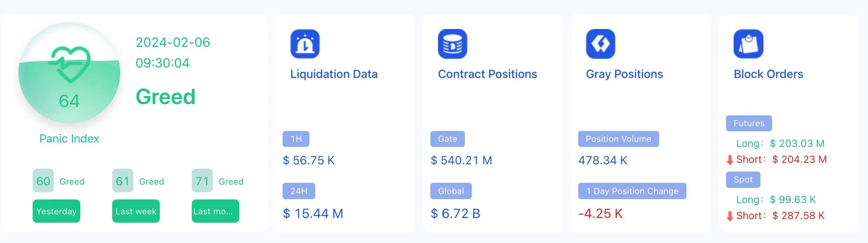
Task: Open the Block Orders clipboard icon
Action: pyautogui.click(x=748, y=44)
